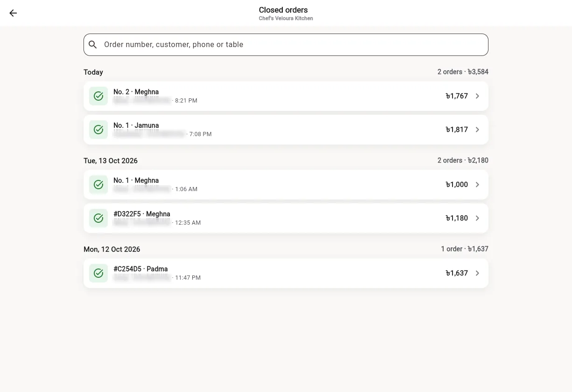Click the Closed orders title

[x=283, y=10]
